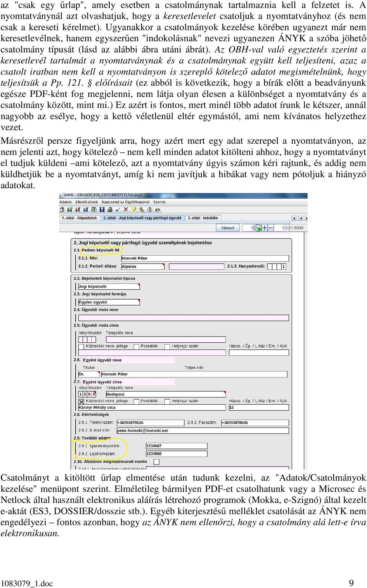Open Bejelentett képviselet típusa dropdown Jogi képviselő
367x588 pixels.
[x=109, y=287]
